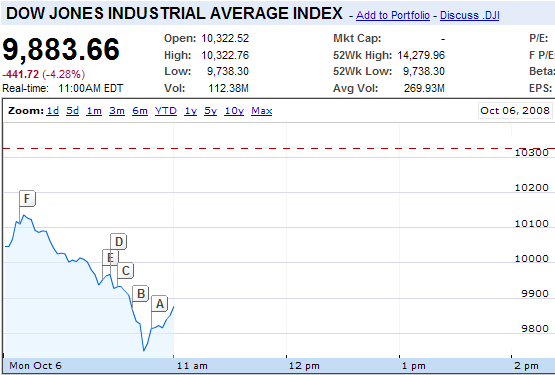The height and width of the screenshot is (375, 555).
Task: Set chart zoom to 5d
Action: [x=72, y=111]
